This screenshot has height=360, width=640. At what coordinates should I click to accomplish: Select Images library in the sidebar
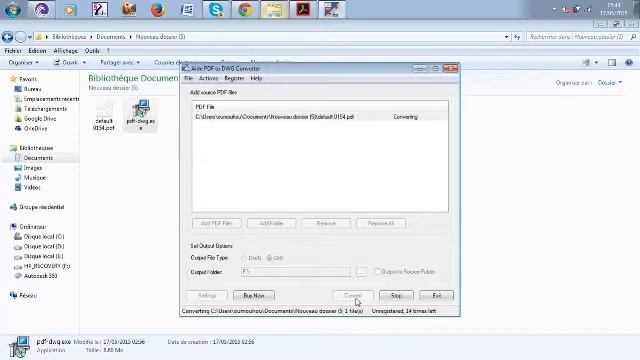pos(33,168)
